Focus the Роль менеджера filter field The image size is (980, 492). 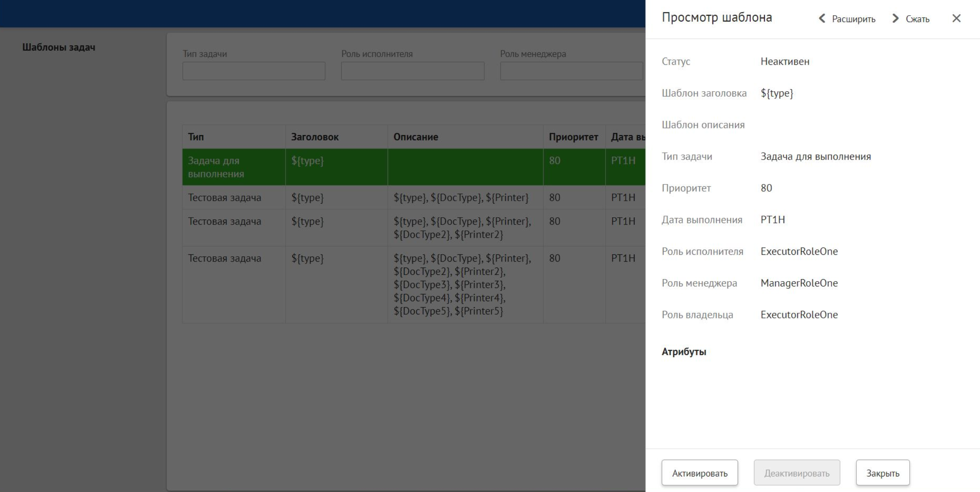point(571,71)
